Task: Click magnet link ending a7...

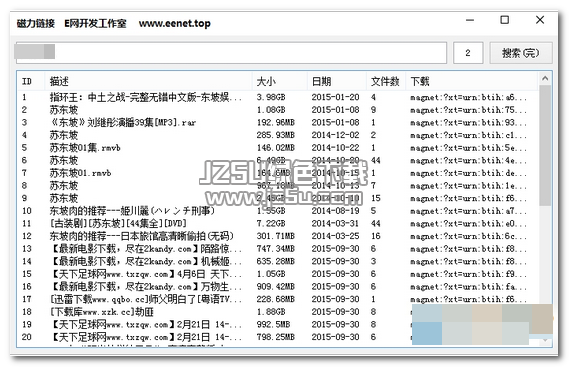Action: point(468,211)
